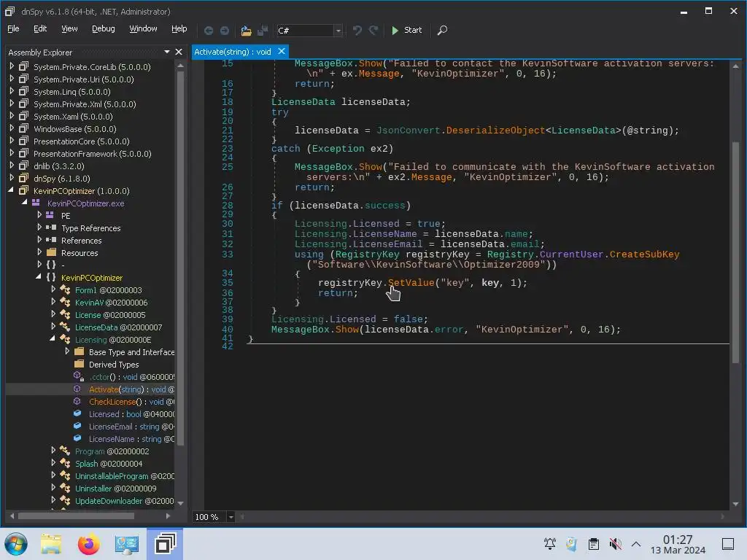The image size is (747, 560).
Task: Expand System.Linq assembly node
Action: pyautogui.click(x=12, y=91)
